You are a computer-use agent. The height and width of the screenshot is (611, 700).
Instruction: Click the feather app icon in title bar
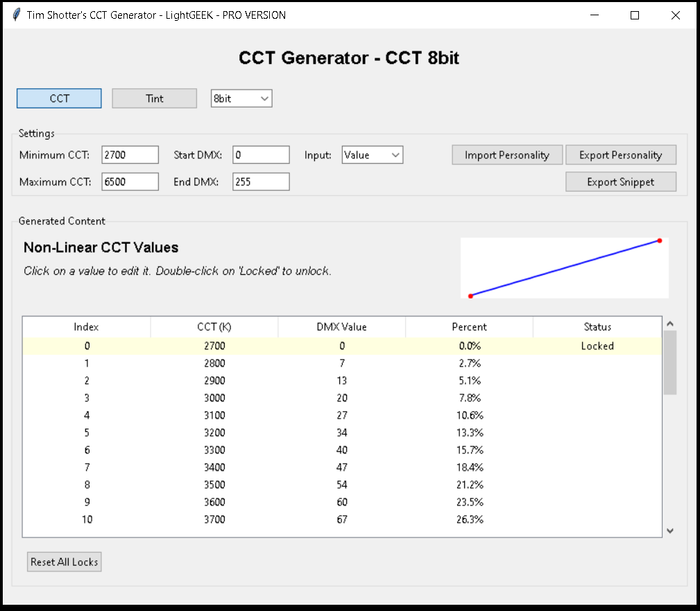(17, 15)
